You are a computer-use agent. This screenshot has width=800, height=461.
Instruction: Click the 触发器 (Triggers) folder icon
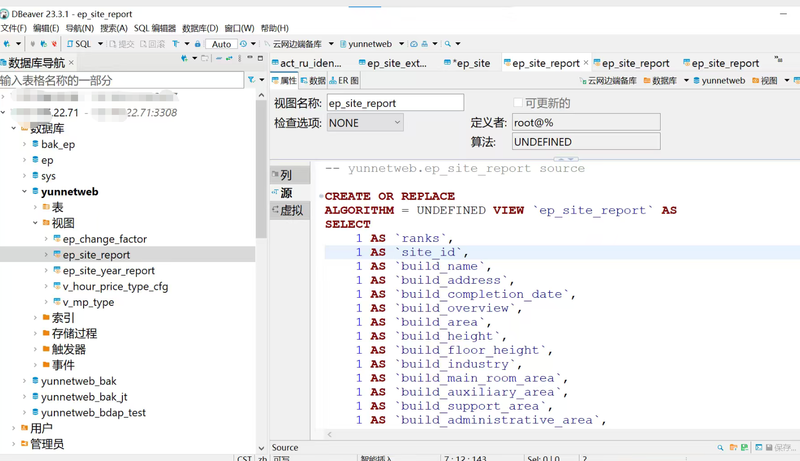46,350
